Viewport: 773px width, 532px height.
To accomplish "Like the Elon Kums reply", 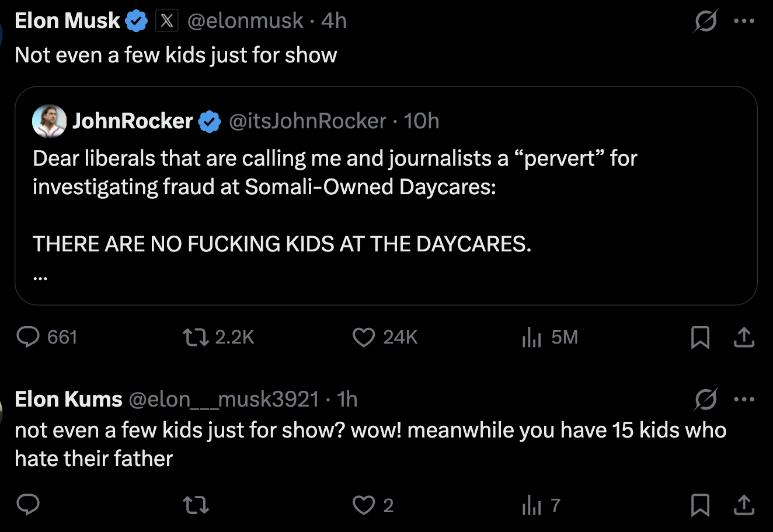I will (x=364, y=505).
